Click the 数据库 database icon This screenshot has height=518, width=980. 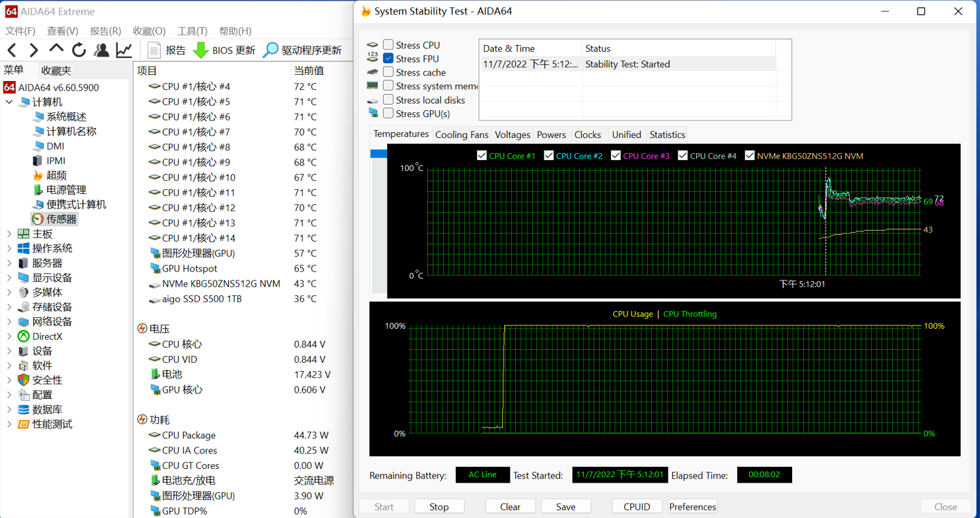click(x=23, y=409)
